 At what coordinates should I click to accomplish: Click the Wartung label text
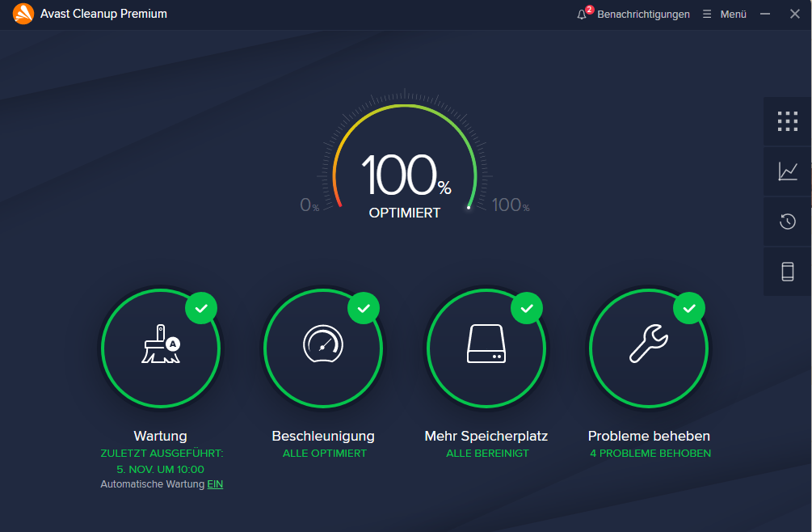(x=160, y=436)
